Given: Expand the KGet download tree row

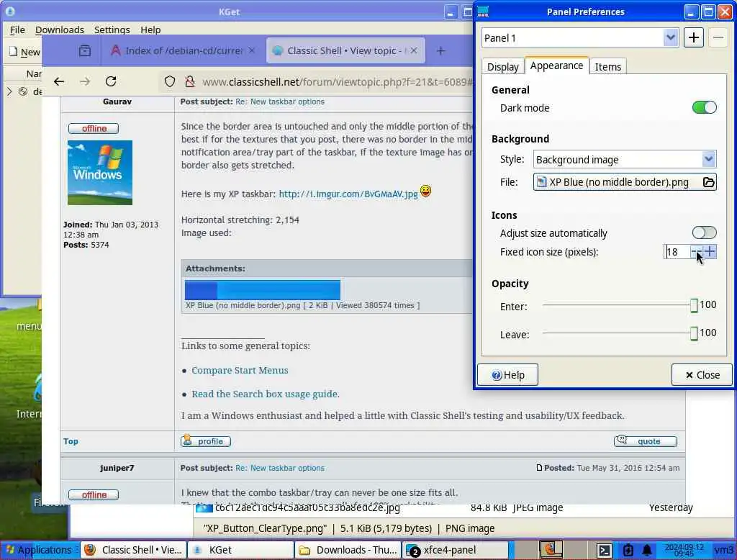Looking at the screenshot, I should (x=9, y=91).
